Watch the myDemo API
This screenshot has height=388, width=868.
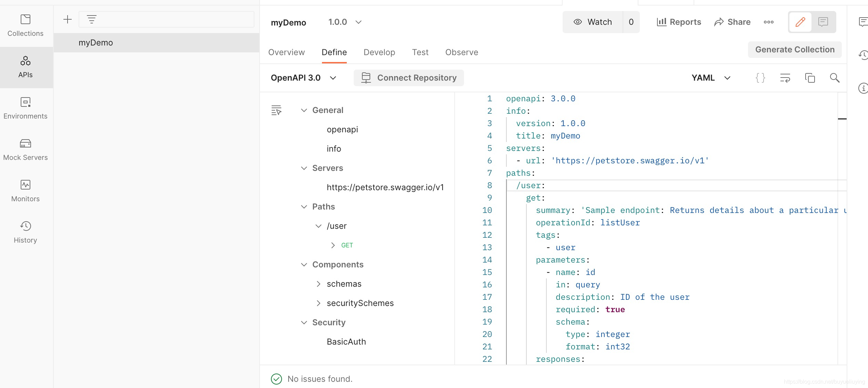[x=593, y=22]
